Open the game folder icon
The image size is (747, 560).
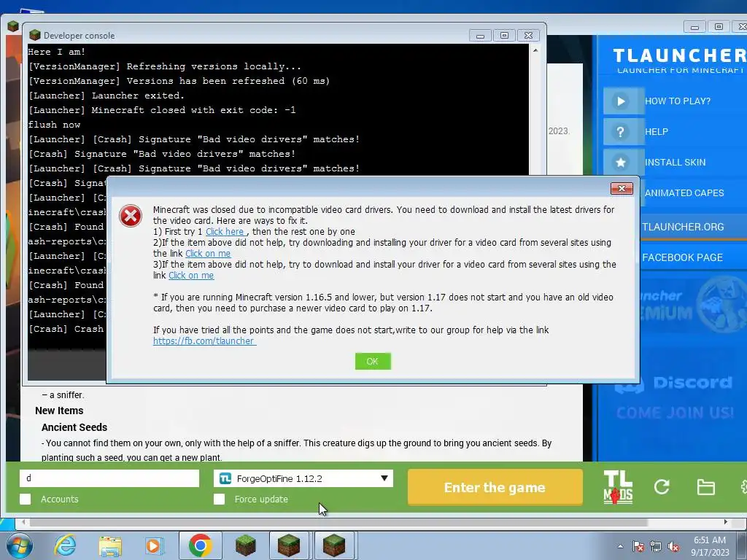point(705,487)
